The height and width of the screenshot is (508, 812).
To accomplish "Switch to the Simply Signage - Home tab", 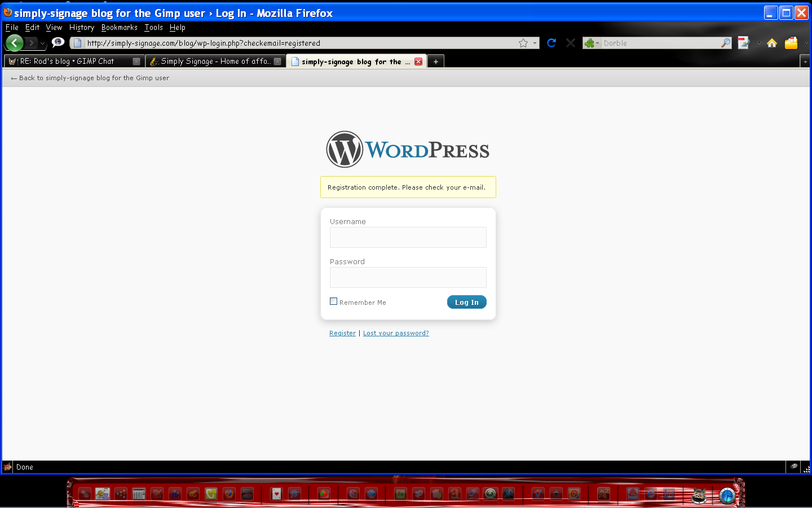I will click(x=215, y=62).
